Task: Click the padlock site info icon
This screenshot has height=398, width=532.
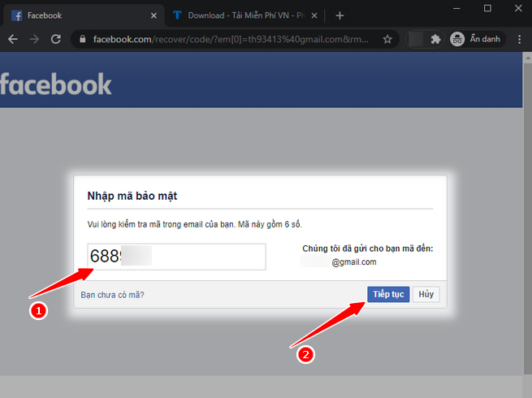Action: (83, 39)
